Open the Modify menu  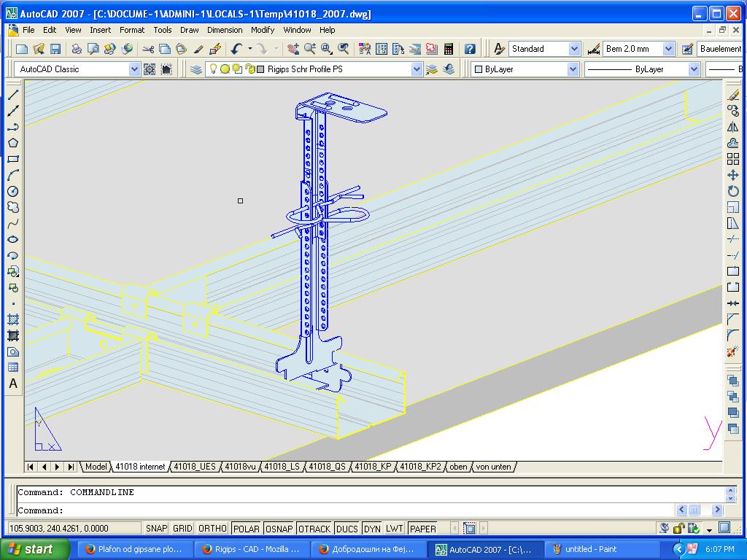(x=262, y=30)
